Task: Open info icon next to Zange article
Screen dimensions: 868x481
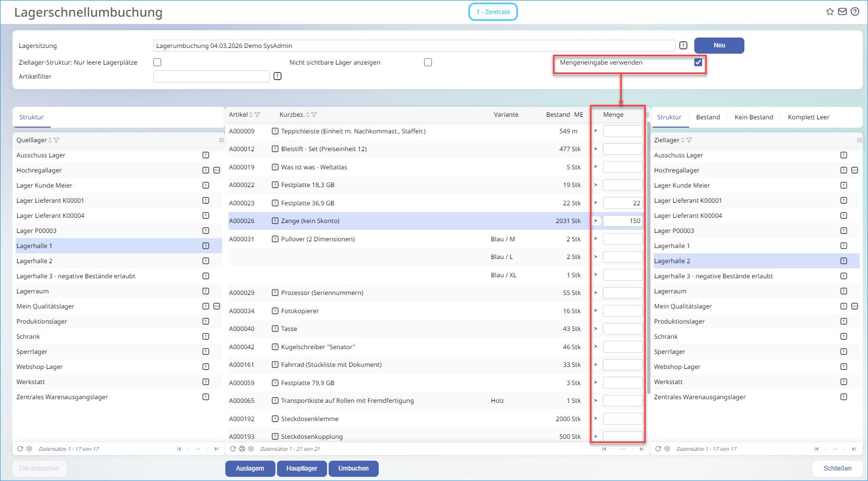Action: pos(275,221)
